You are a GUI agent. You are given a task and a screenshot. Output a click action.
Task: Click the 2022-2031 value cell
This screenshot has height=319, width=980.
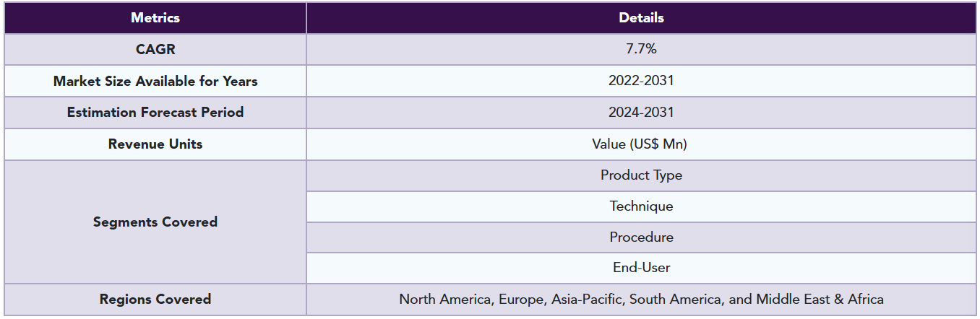pyautogui.click(x=641, y=81)
